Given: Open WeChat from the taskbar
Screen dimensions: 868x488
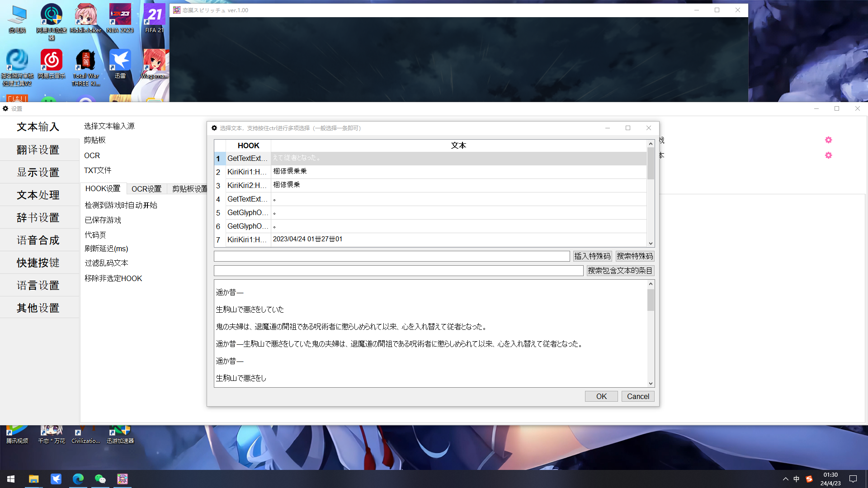Looking at the screenshot, I should (x=100, y=479).
